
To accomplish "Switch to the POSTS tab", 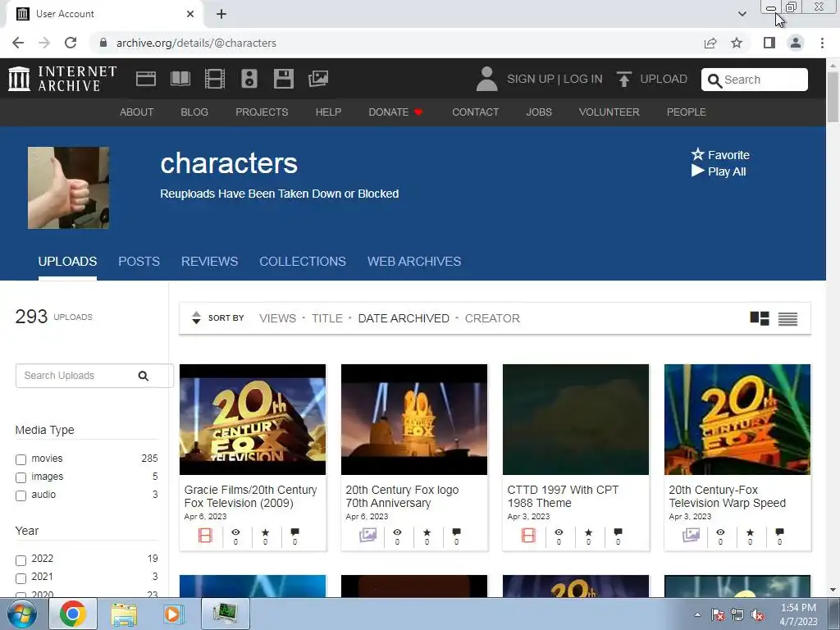I will [139, 262].
